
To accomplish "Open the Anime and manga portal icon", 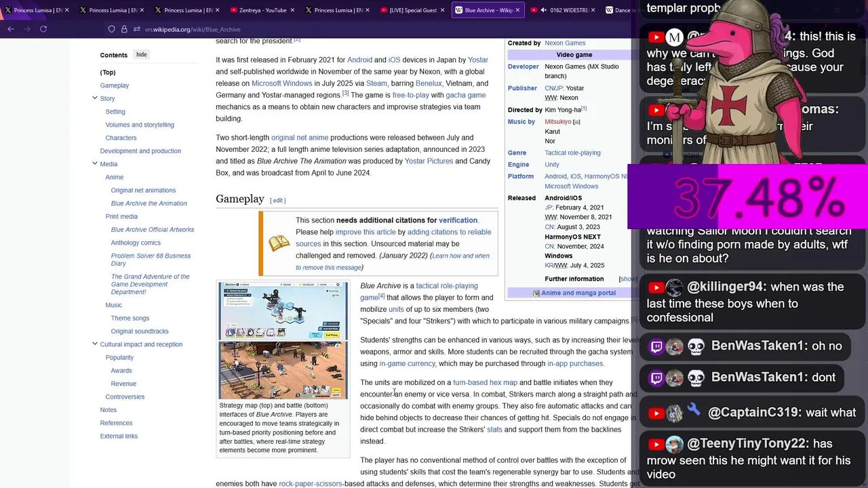I will pos(536,293).
